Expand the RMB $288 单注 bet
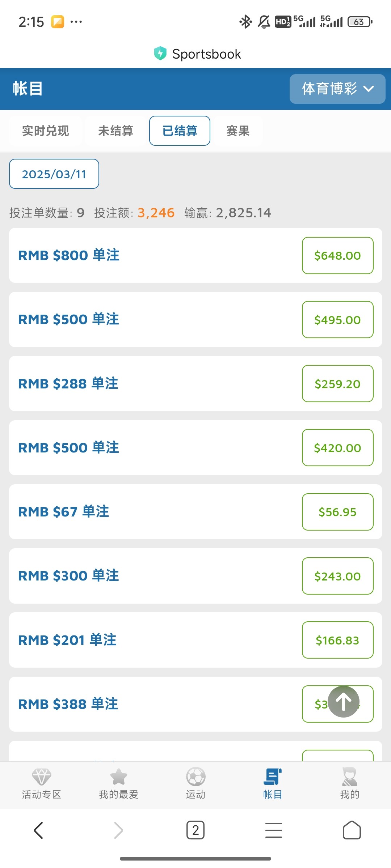Viewport: 391px width, 868px height. point(68,384)
